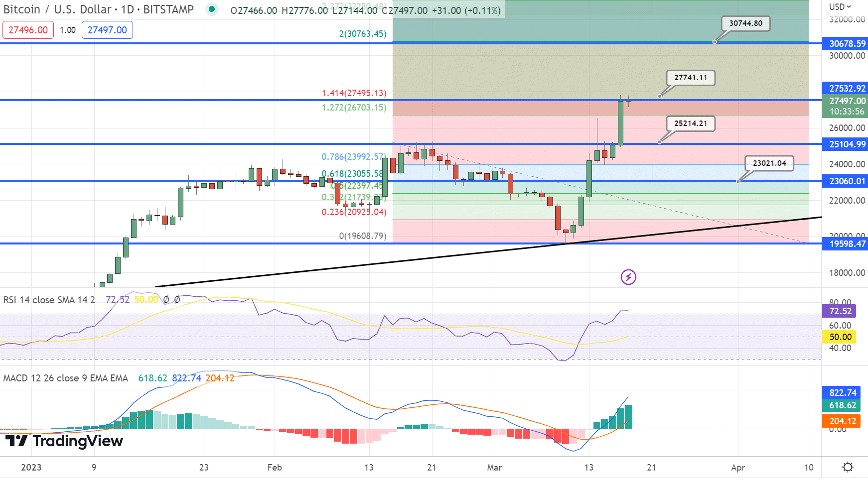This screenshot has width=868, height=480.
Task: Click the 30678.59 horizontal line price tag
Action: 845,44
